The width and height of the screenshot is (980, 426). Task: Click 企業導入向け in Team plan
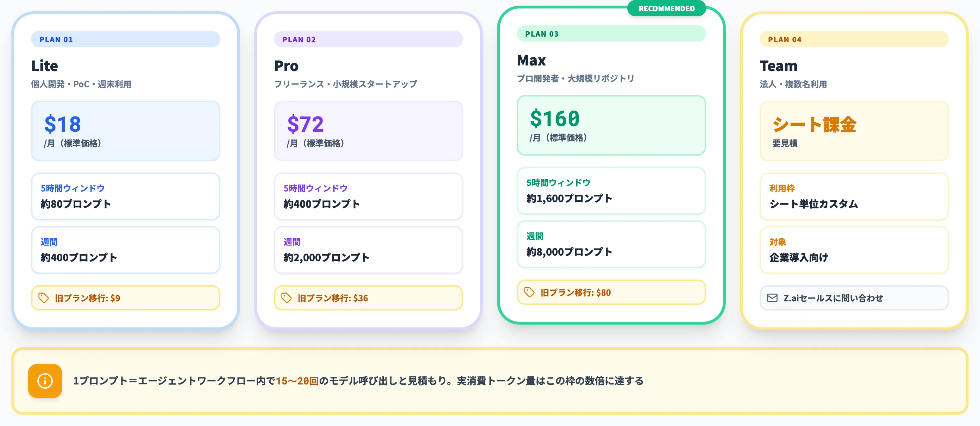click(798, 257)
